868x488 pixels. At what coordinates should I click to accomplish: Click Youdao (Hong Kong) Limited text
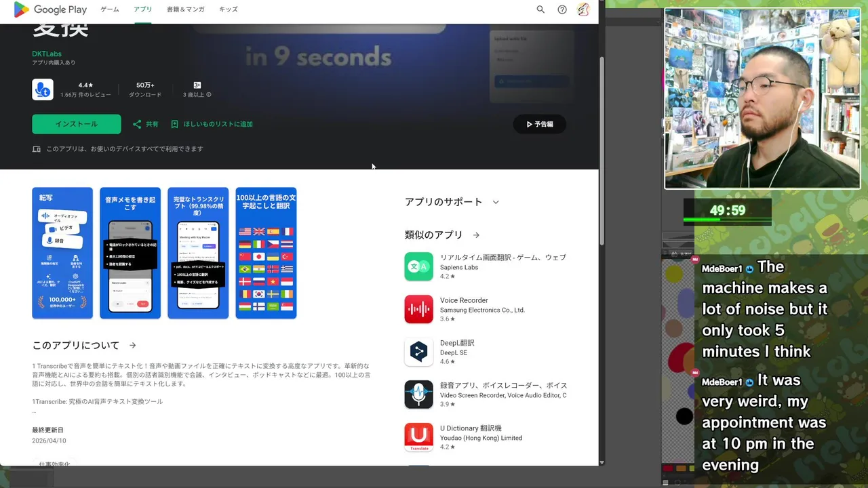pos(481,438)
